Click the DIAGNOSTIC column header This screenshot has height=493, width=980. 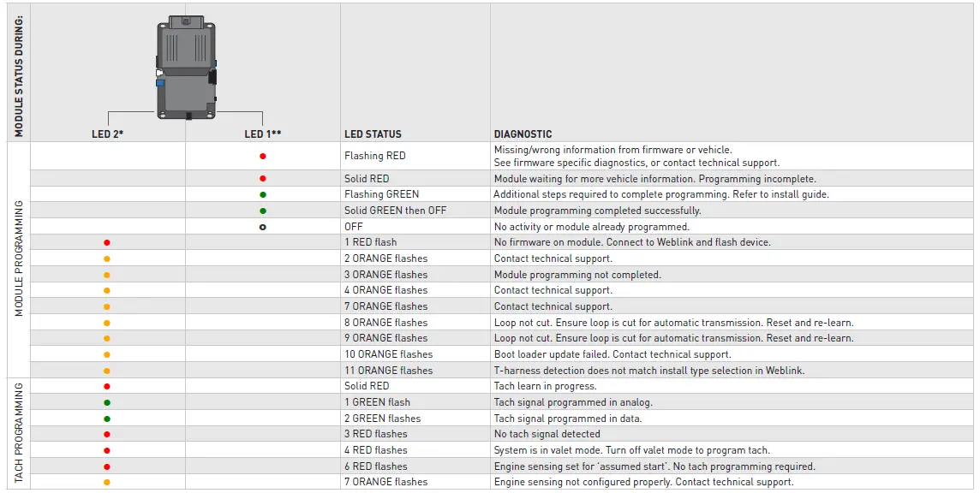523,134
